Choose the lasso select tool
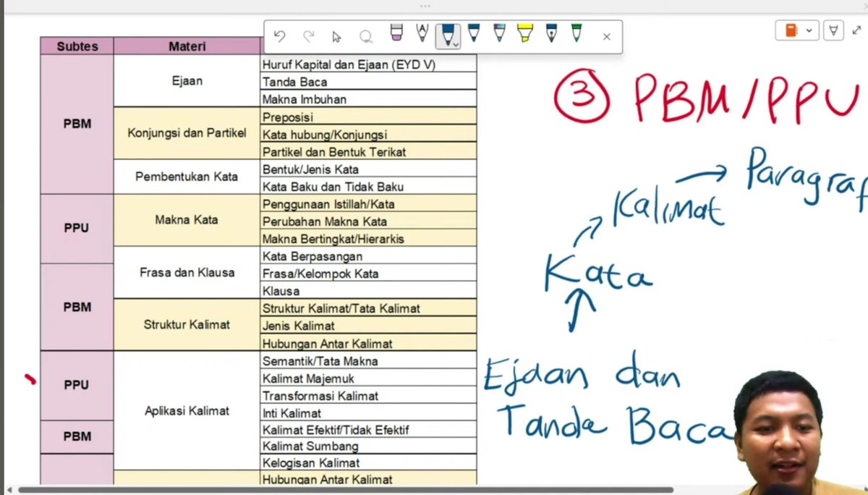Viewport: 868px width, 495px height. pyautogui.click(x=365, y=36)
